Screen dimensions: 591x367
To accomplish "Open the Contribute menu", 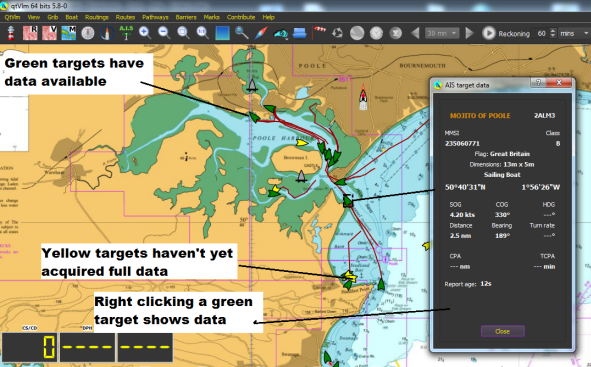I will pos(241,17).
